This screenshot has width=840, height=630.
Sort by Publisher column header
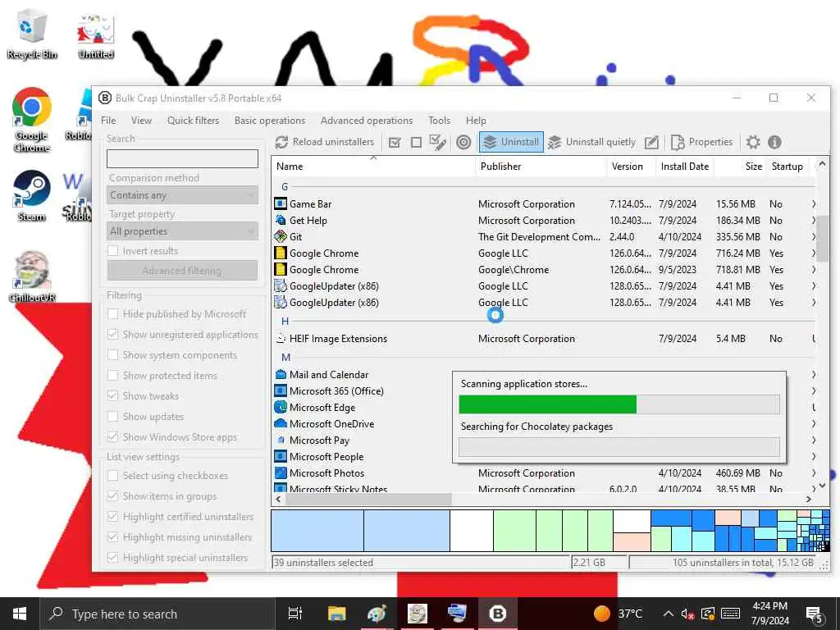click(541, 166)
